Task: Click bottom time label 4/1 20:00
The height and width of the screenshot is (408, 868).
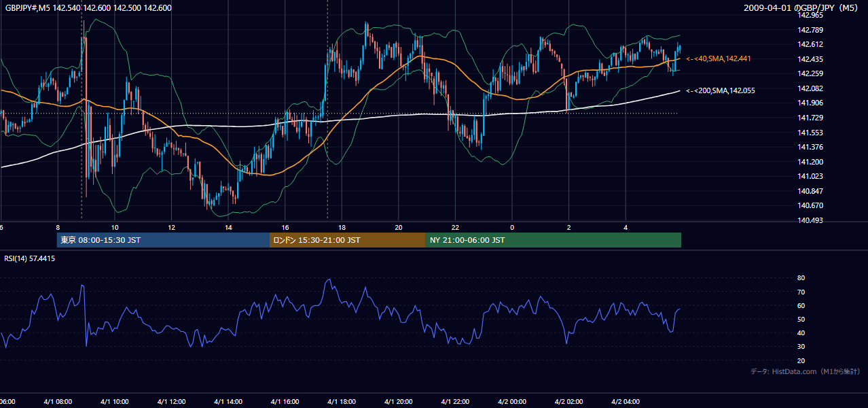Action: click(399, 402)
